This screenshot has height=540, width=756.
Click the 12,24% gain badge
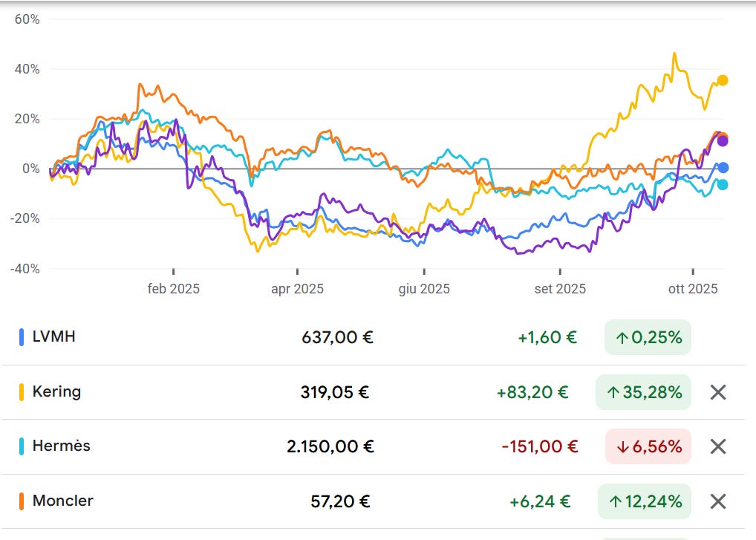click(x=644, y=502)
